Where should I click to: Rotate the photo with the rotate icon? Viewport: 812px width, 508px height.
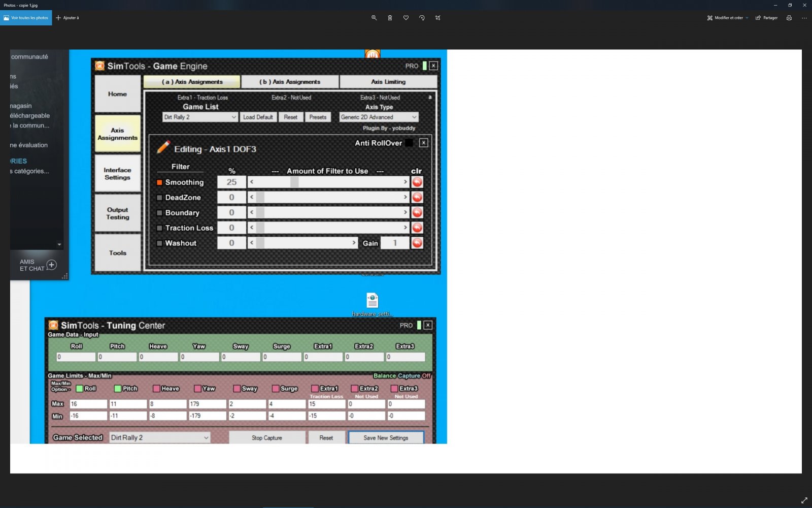(422, 18)
